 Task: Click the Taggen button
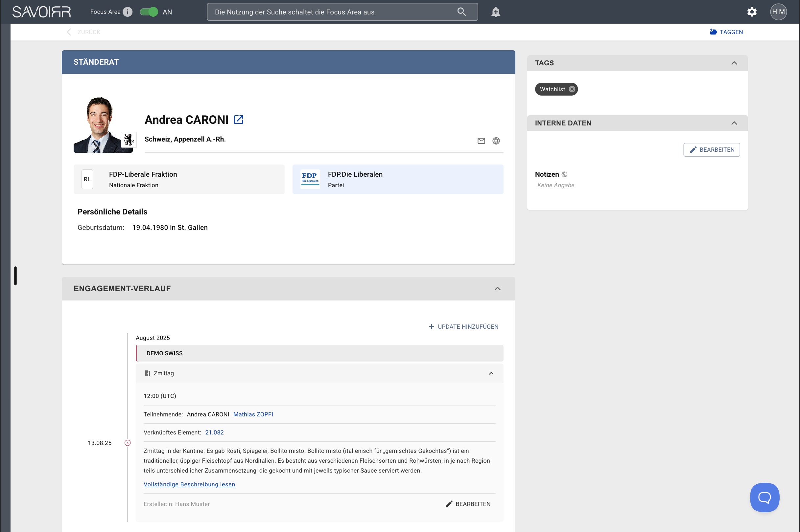tap(726, 32)
